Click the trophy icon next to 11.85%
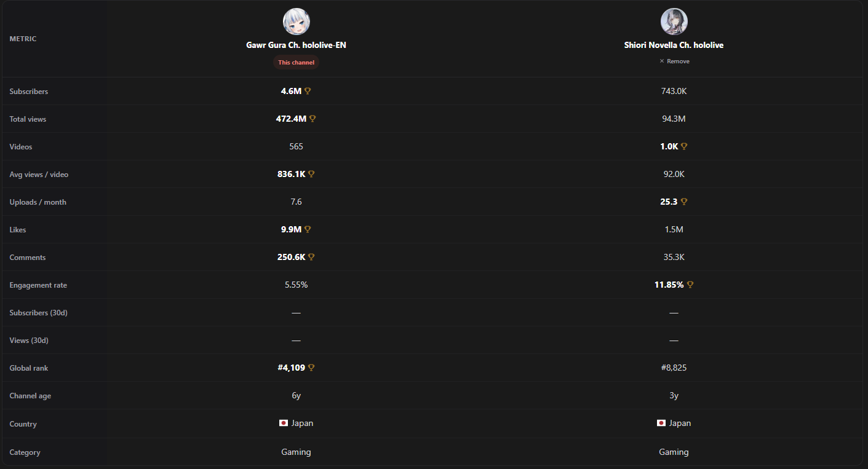The width and height of the screenshot is (868, 469). (690, 285)
